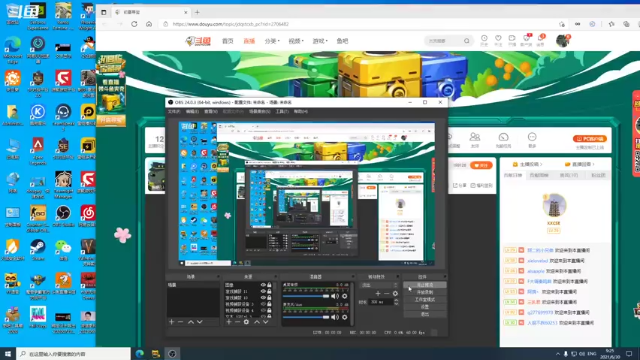Viewport: 640px width, 360px height.
Task: Adjust the desktop audio volume slider
Action: click(306, 296)
